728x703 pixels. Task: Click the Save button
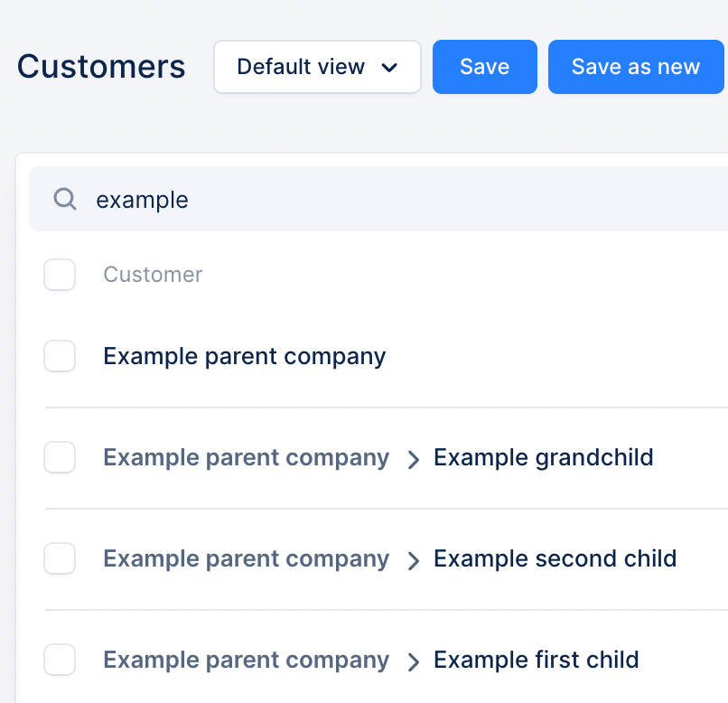[485, 67]
